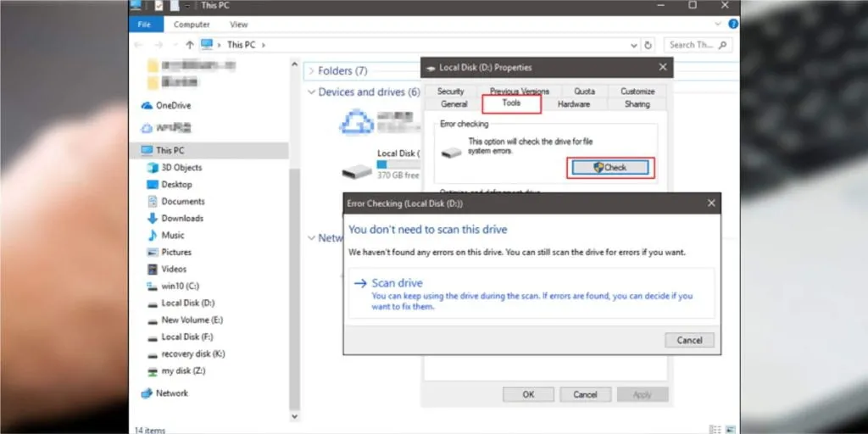
Task: Click the '370 GB free' text
Action: [398, 175]
